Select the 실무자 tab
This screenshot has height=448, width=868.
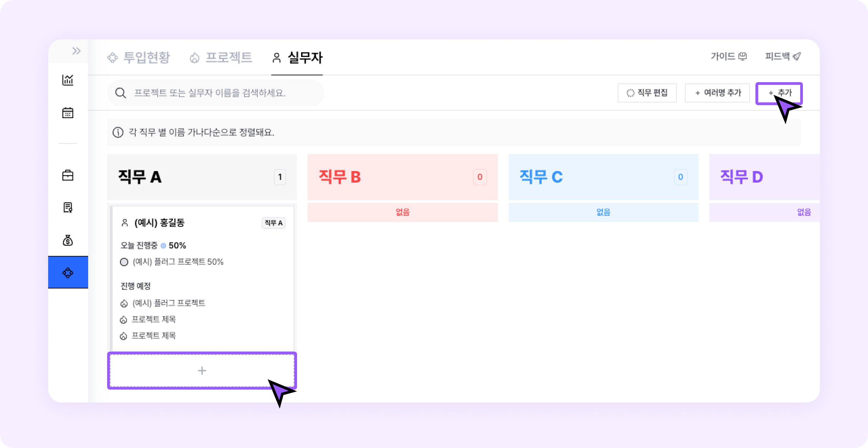click(297, 57)
